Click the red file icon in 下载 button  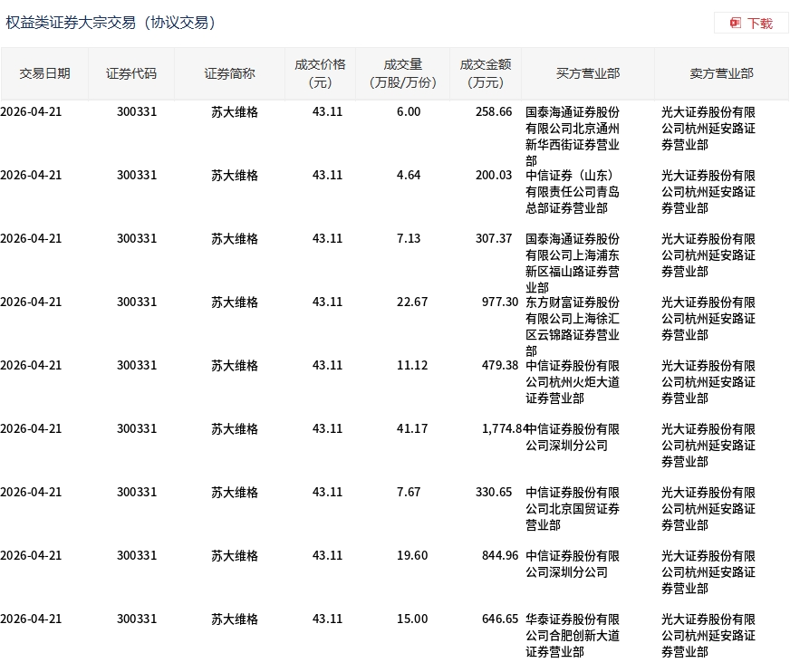tap(736, 24)
